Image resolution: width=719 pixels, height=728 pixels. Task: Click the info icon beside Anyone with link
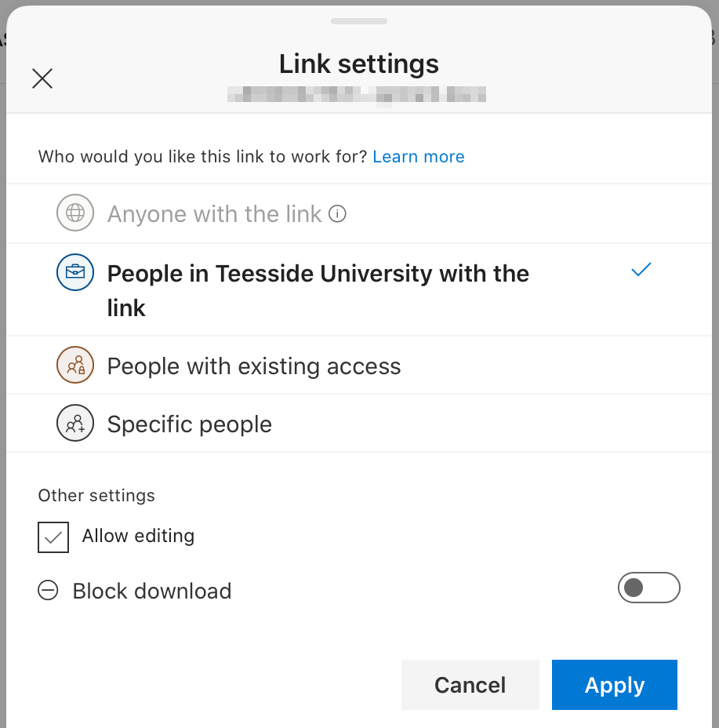337,213
